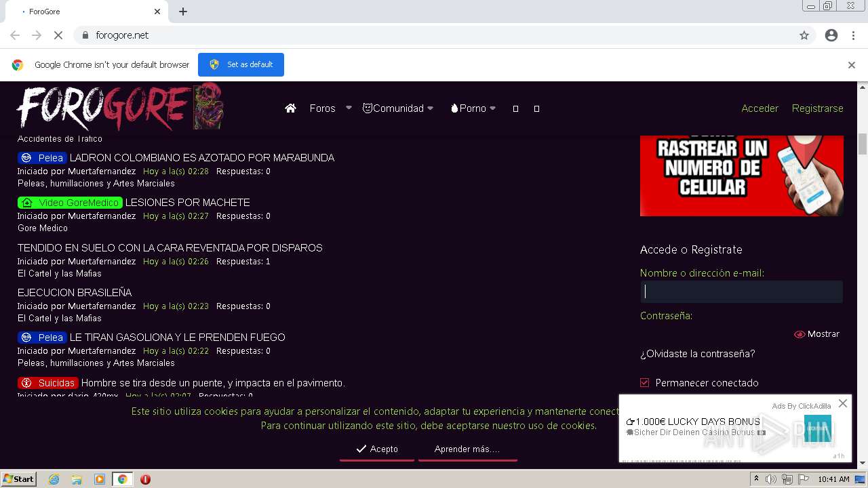Stop loading the page
The width and height of the screenshot is (868, 488).
point(58,35)
